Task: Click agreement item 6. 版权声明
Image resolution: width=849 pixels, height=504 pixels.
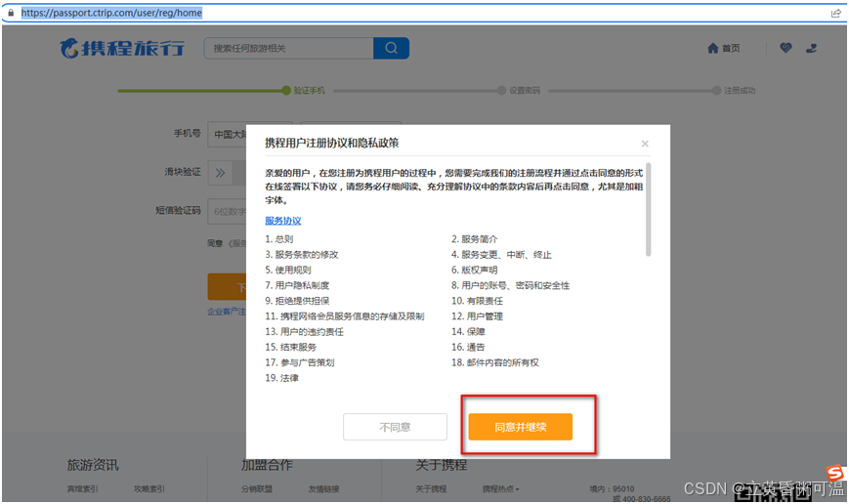Action: 474,270
